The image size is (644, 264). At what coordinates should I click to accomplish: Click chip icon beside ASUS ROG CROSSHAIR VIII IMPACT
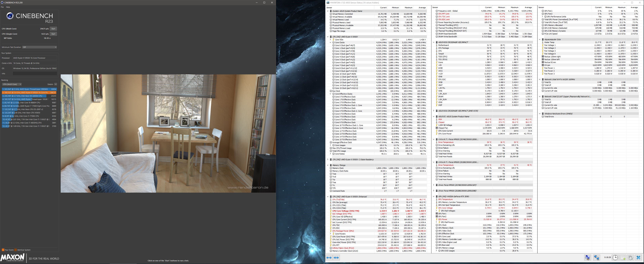(x=437, y=42)
